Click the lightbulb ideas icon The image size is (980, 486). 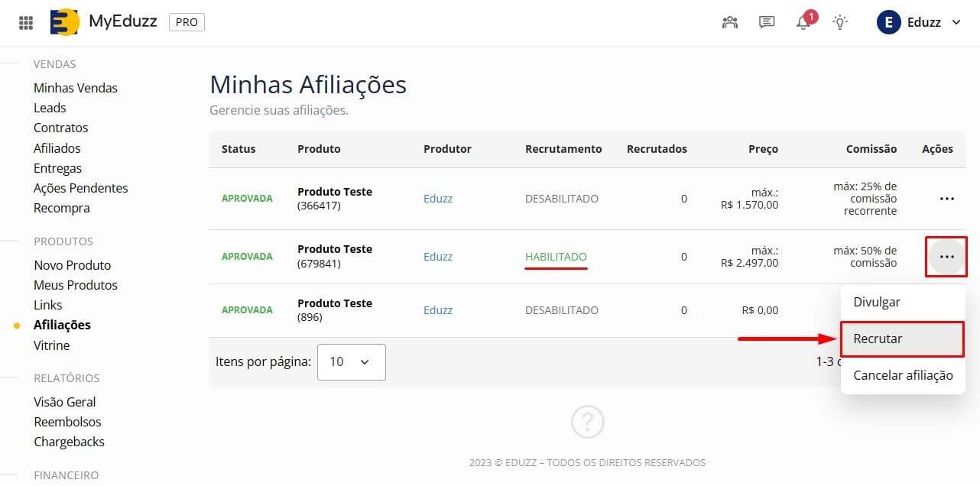point(840,22)
